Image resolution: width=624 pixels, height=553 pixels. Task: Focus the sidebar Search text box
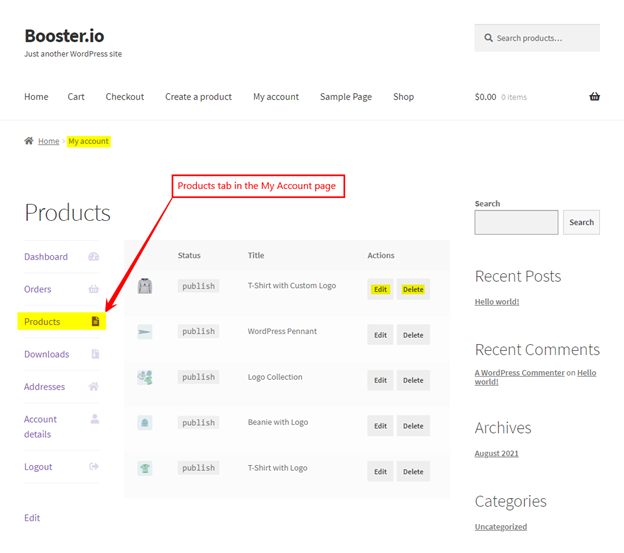click(516, 222)
